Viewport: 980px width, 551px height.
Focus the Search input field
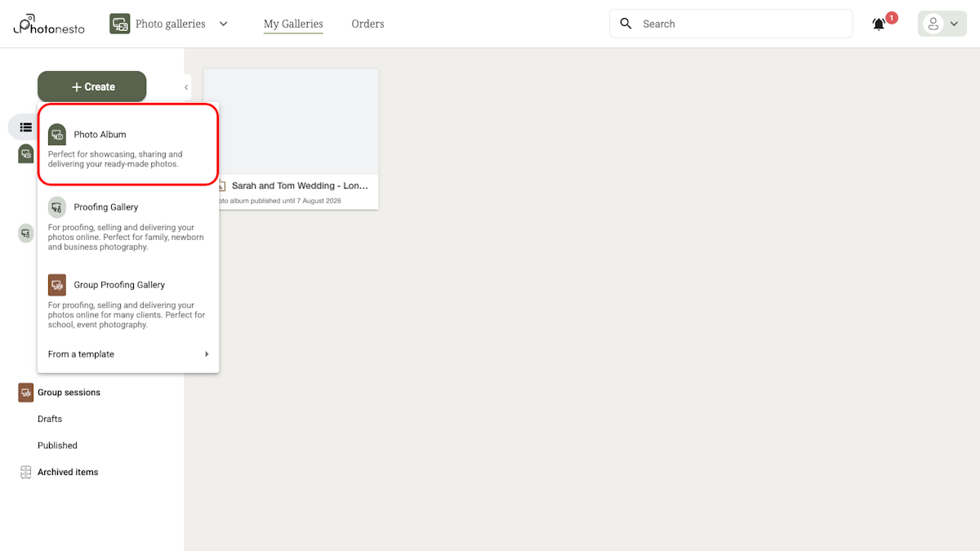(731, 24)
